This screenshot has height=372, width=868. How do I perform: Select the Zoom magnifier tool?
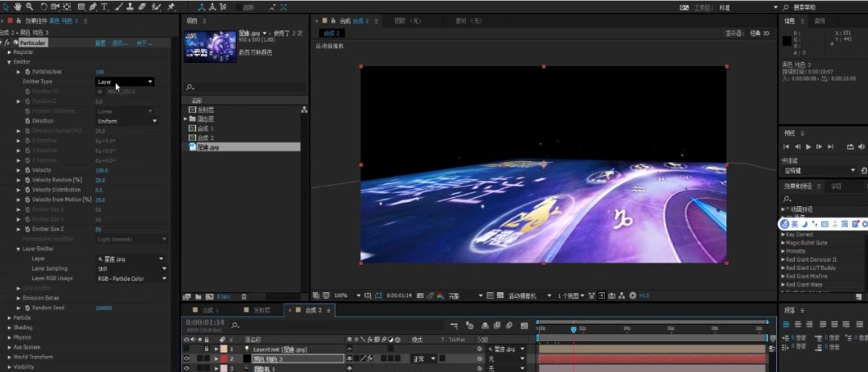coord(29,6)
